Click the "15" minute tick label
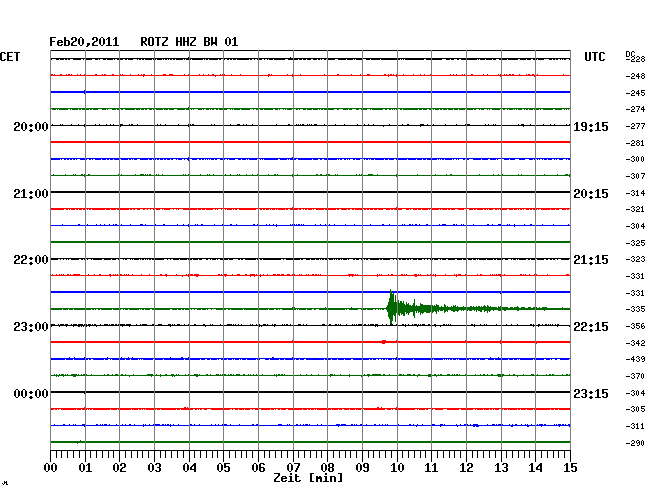This screenshot has height=494, width=650. pyautogui.click(x=570, y=468)
